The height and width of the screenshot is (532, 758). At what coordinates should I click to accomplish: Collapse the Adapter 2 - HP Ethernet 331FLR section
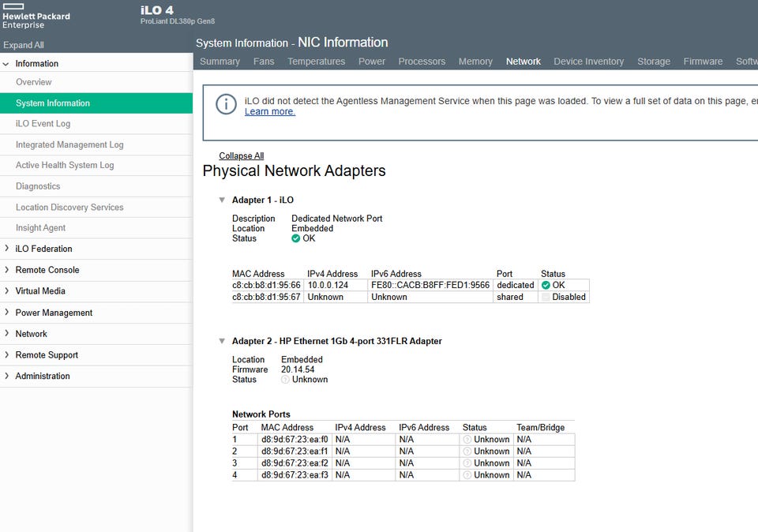coord(222,341)
